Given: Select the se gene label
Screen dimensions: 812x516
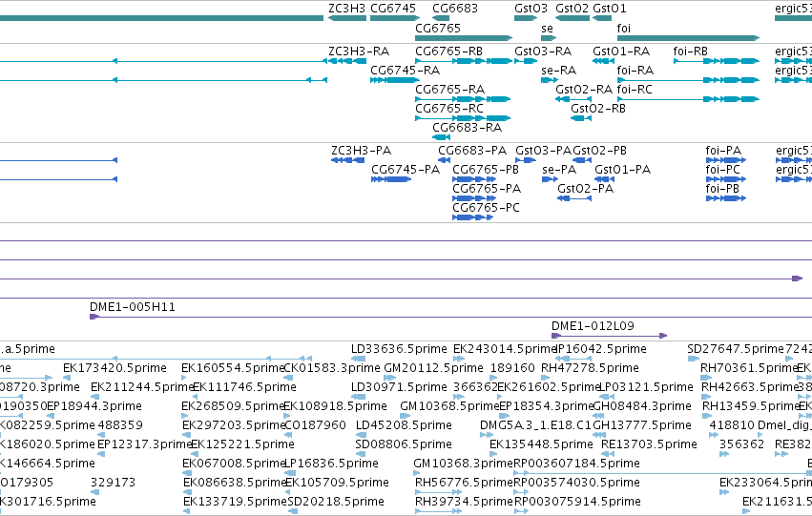Looking at the screenshot, I should pos(547,29).
